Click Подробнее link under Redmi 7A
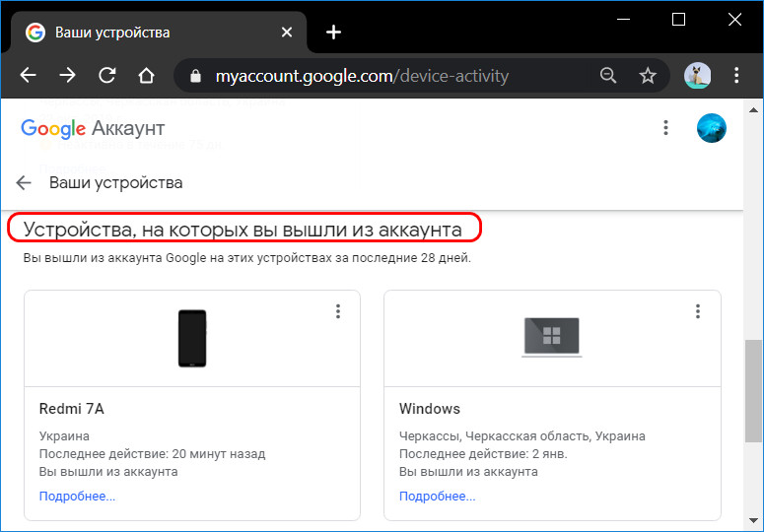Screen dimensions: 764x532 77,497
